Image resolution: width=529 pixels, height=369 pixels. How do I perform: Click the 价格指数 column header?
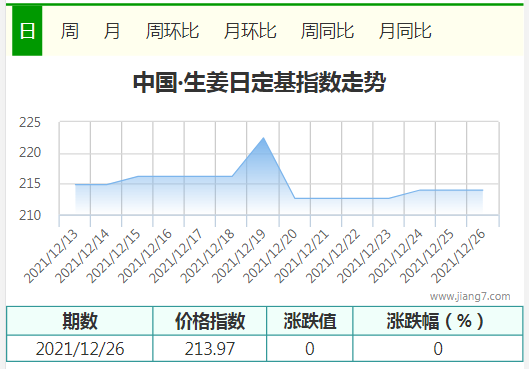tap(210, 321)
